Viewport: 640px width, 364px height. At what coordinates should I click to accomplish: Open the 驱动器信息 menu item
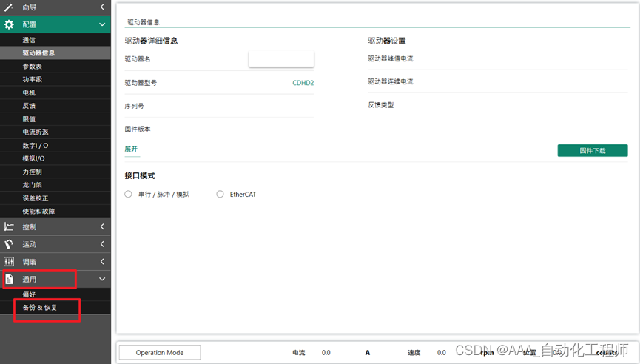pyautogui.click(x=55, y=53)
